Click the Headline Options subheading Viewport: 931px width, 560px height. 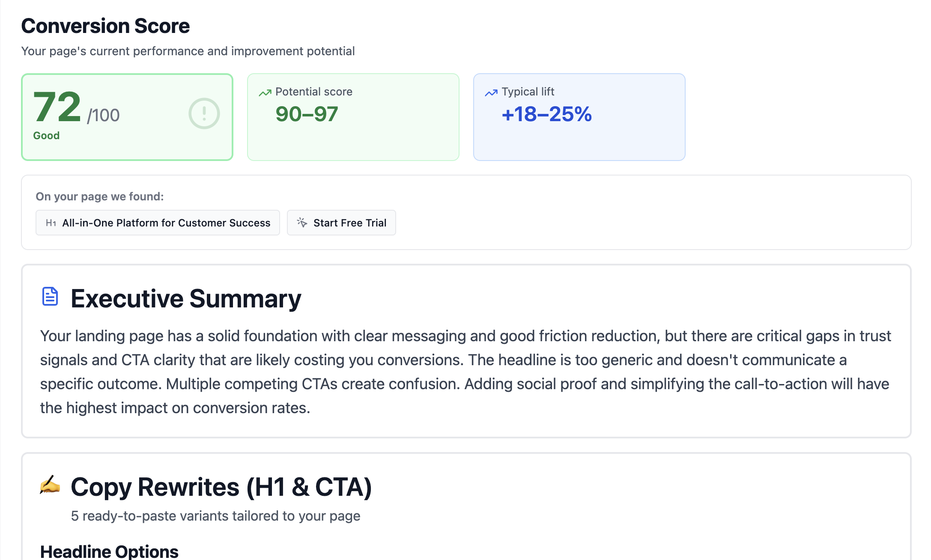(109, 551)
